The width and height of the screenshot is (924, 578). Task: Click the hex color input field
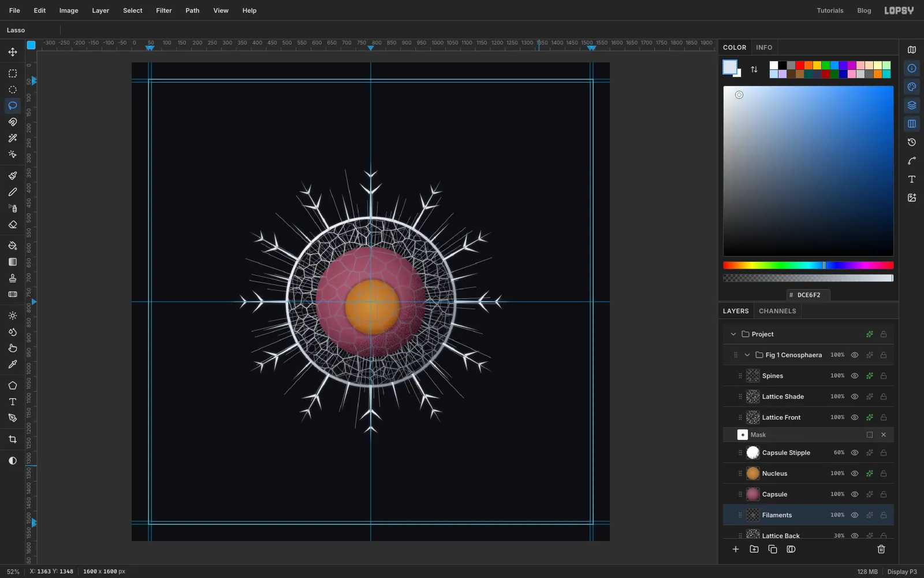click(x=808, y=295)
